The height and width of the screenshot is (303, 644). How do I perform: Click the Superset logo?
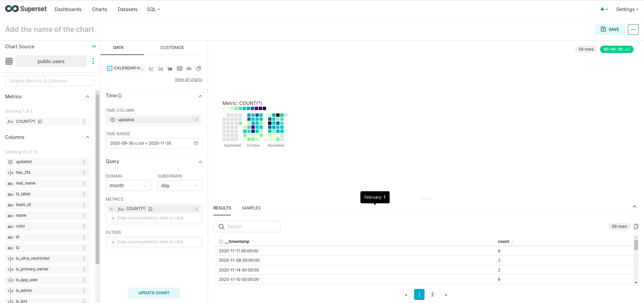click(x=26, y=9)
